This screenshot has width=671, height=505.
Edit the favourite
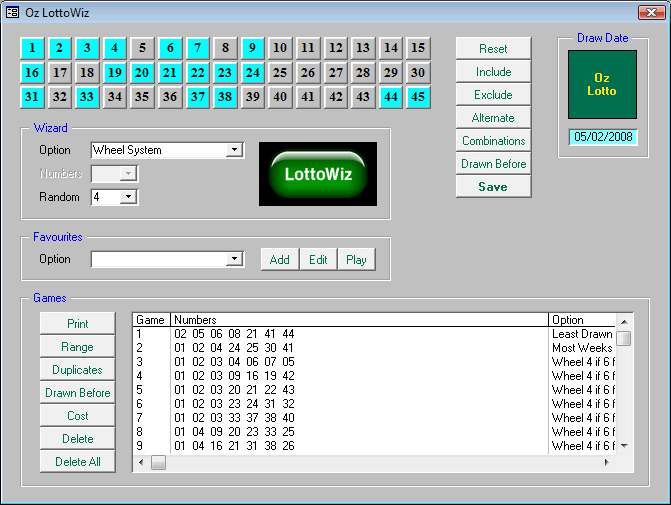pyautogui.click(x=318, y=259)
